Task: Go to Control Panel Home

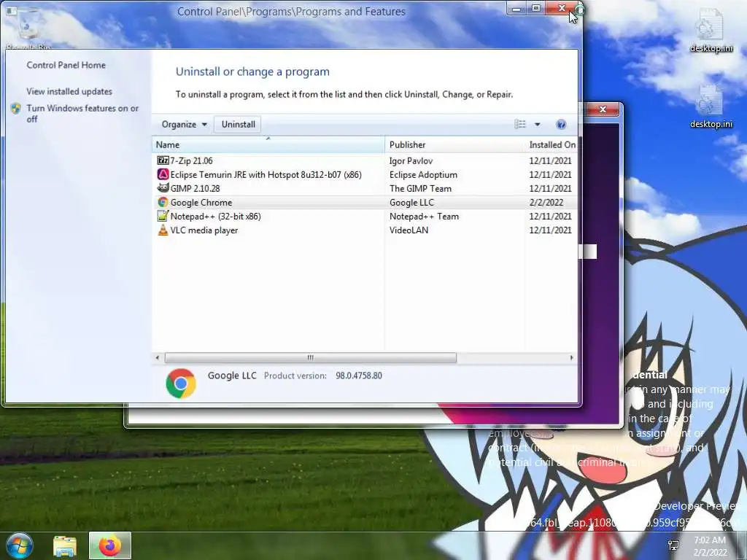Action: coord(66,65)
